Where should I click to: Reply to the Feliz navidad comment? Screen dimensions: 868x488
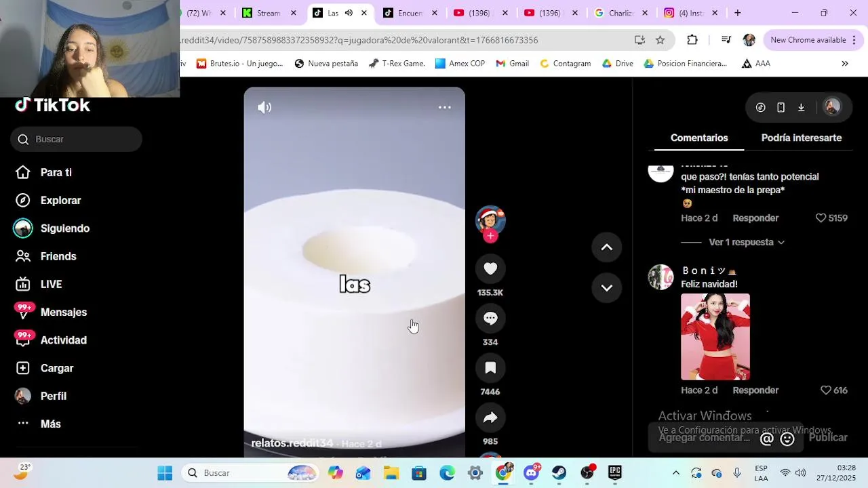(x=755, y=390)
